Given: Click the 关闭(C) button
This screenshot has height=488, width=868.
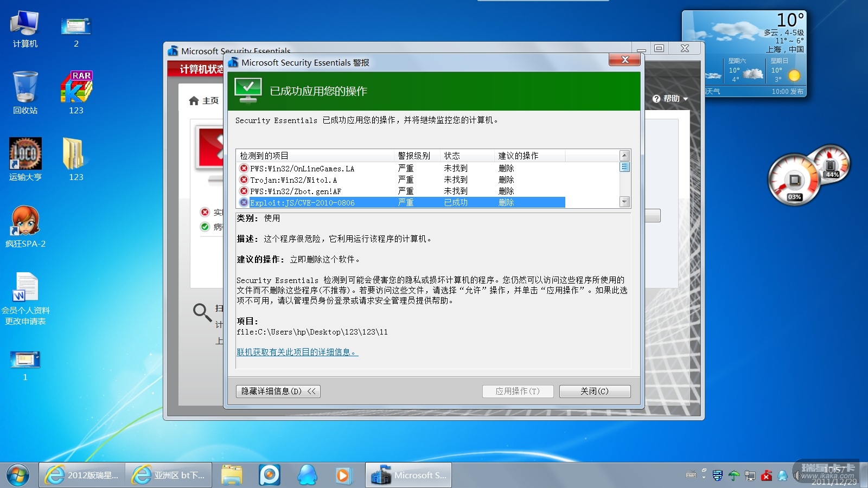Looking at the screenshot, I should [595, 391].
